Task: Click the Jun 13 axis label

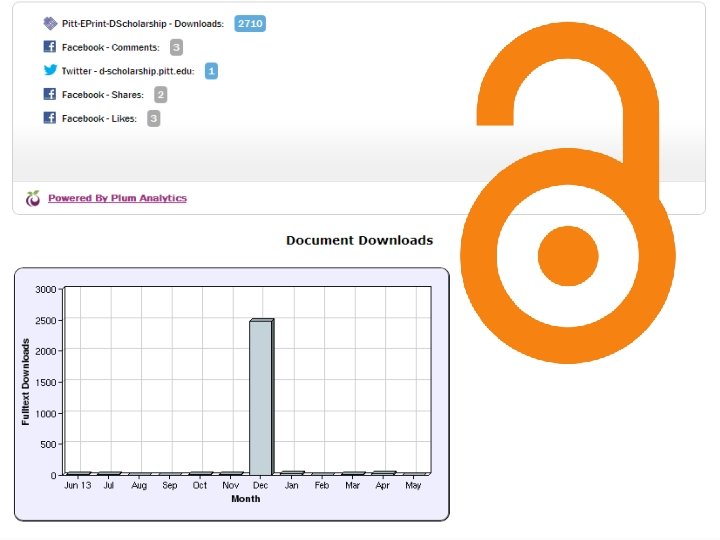Action: [x=78, y=485]
